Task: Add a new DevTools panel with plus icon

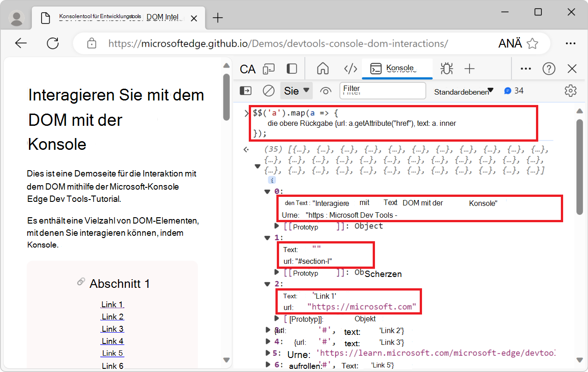Action: 469,69
